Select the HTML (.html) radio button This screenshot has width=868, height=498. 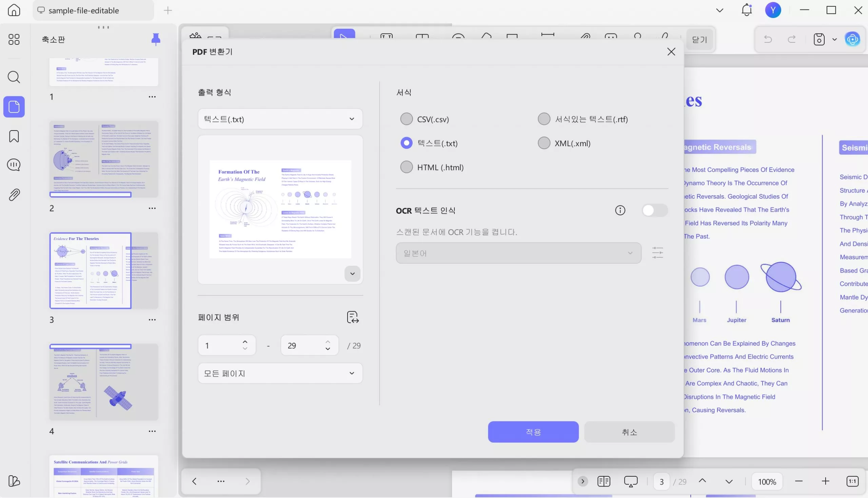coord(406,167)
